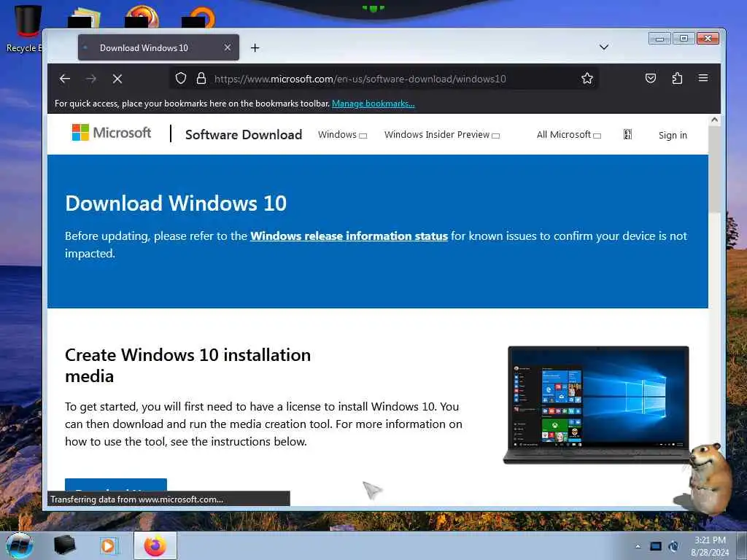Open the Manage bookmarks link

tap(373, 104)
